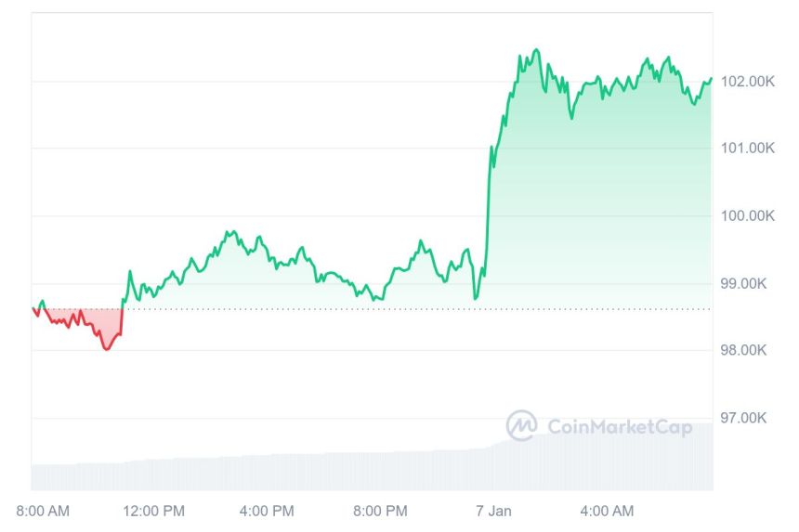Click the 8:00 PM axis label
Image resolution: width=799 pixels, height=532 pixels.
point(380,511)
